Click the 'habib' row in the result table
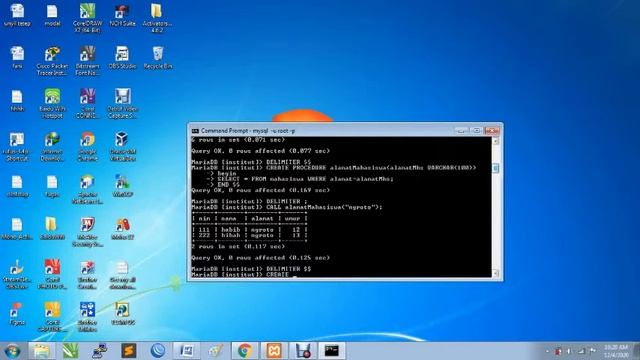This screenshot has height=360, width=640. pos(249,230)
